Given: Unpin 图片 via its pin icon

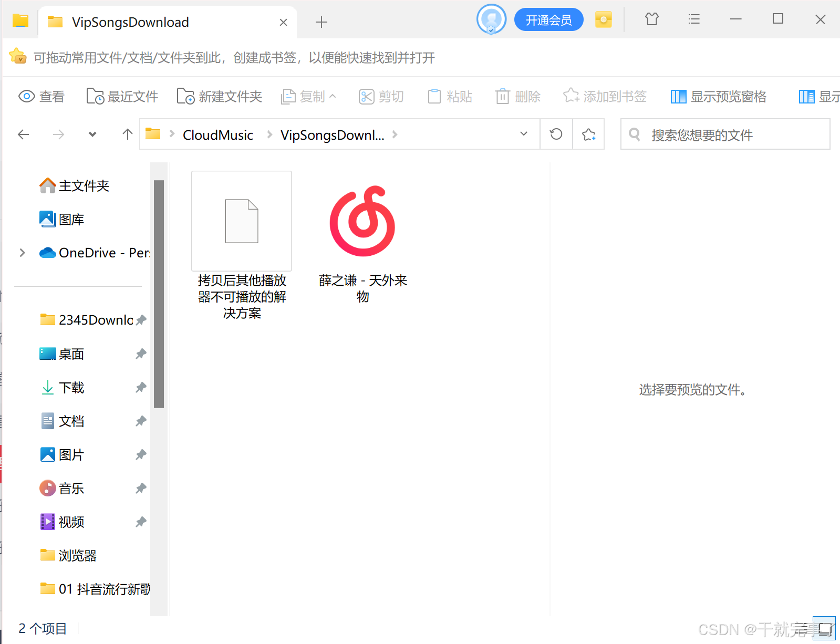Looking at the screenshot, I should pyautogui.click(x=141, y=454).
